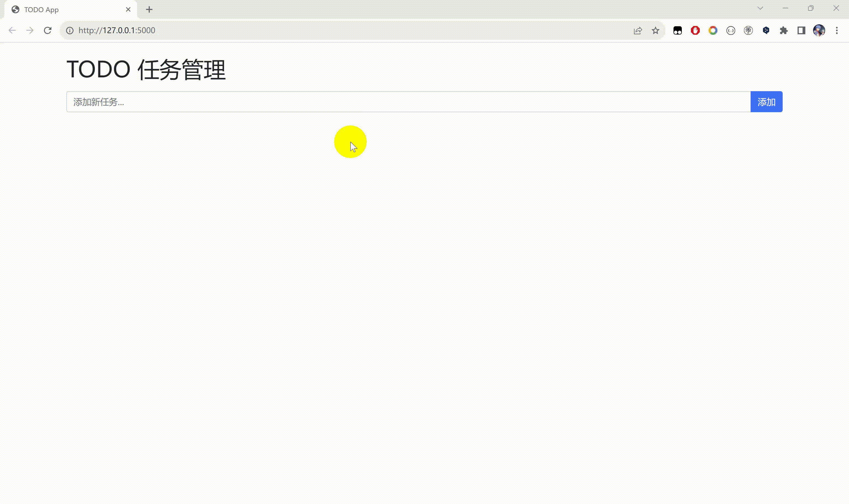Click the browser refresh icon
This screenshot has width=849, height=504.
[x=48, y=30]
